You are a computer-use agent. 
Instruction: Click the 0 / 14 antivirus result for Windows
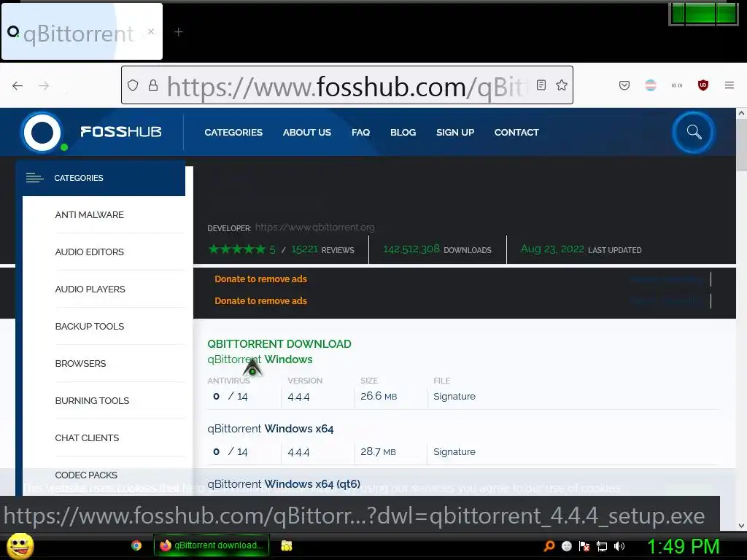(231, 396)
